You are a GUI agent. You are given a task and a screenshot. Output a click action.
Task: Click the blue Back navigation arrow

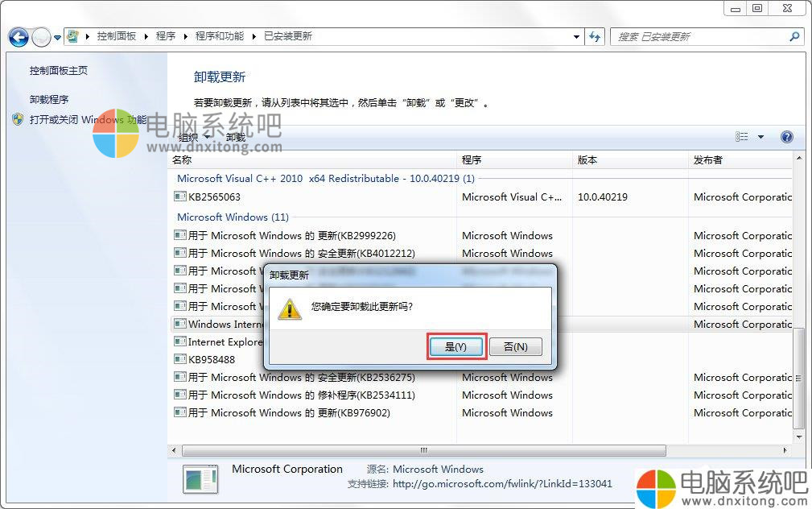click(x=19, y=37)
